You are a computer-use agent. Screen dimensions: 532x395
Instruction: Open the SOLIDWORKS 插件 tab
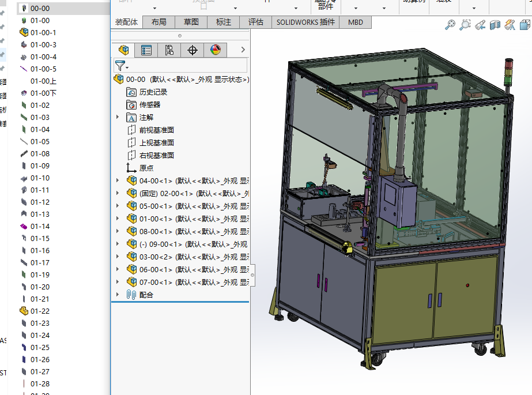[x=305, y=22]
